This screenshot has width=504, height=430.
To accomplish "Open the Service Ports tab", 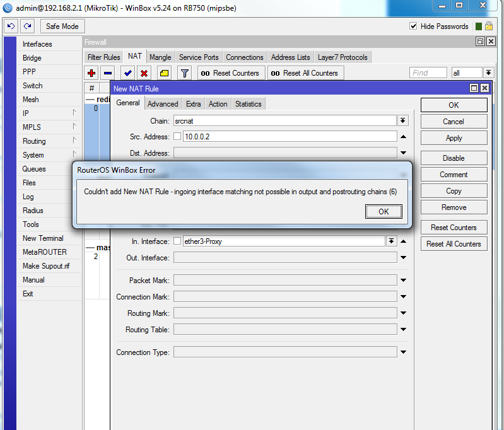I will coord(199,57).
